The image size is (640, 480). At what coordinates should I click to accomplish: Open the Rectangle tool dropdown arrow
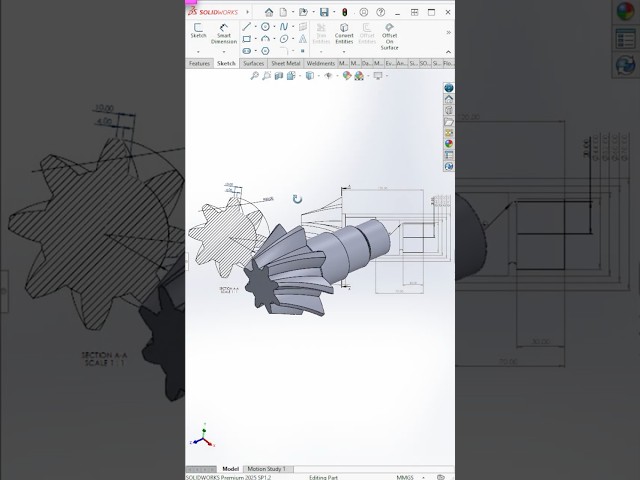point(256,39)
